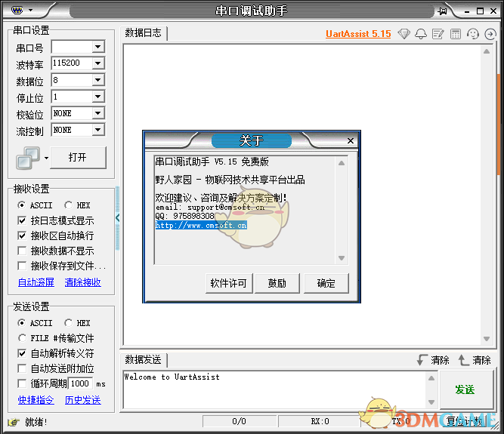Image resolution: width=504 pixels, height=434 pixels.
Task: Switch to the 数据日志 tab
Action: (144, 32)
